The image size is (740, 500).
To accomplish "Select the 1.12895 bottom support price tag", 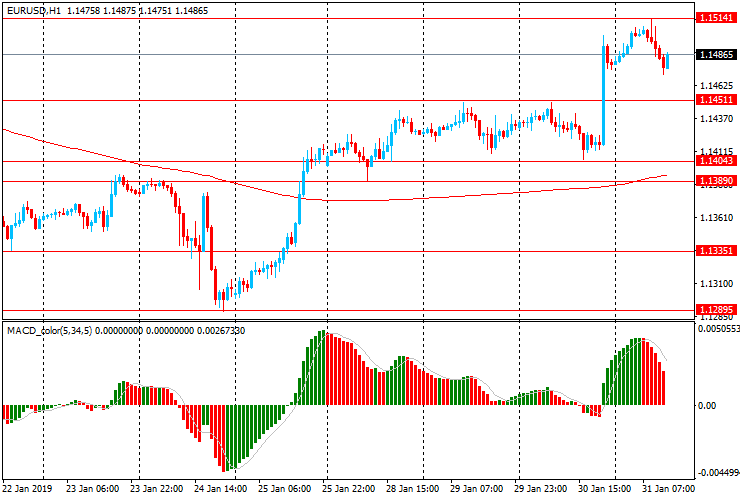I will coord(717,310).
